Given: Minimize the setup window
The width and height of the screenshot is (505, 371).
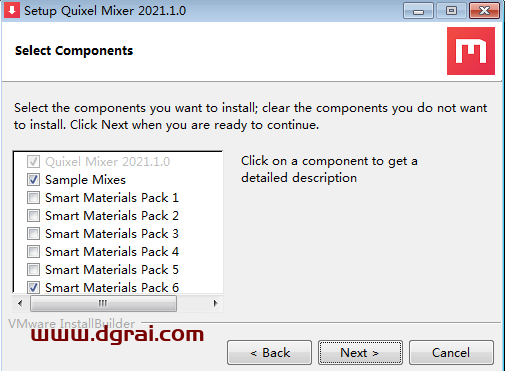Looking at the screenshot, I should click(418, 11).
